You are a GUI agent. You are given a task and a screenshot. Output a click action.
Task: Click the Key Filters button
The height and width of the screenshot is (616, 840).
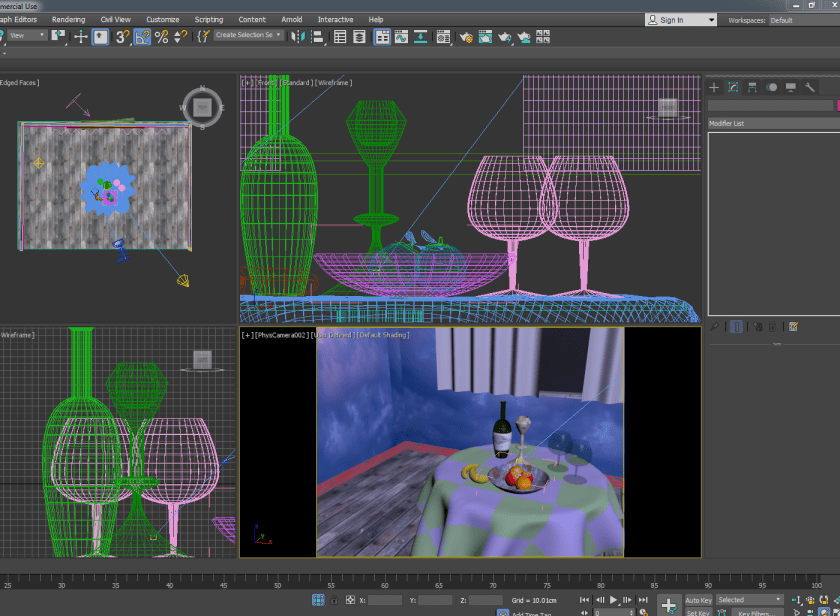[755, 612]
